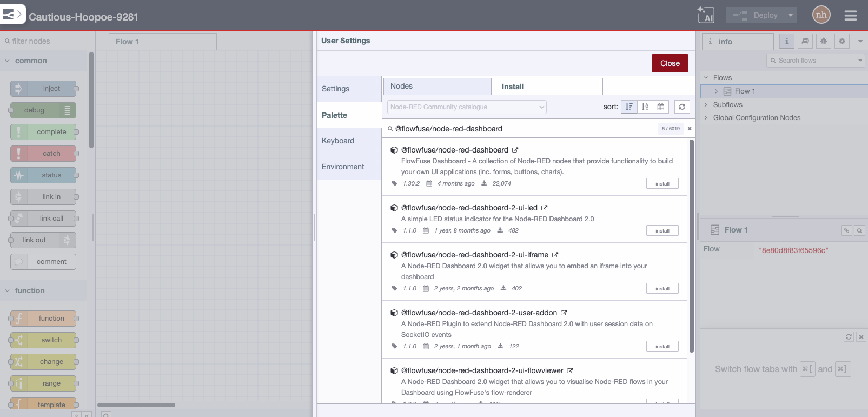Open external link for dashboard-2-ui-led
Image resolution: width=868 pixels, height=417 pixels.
click(545, 208)
